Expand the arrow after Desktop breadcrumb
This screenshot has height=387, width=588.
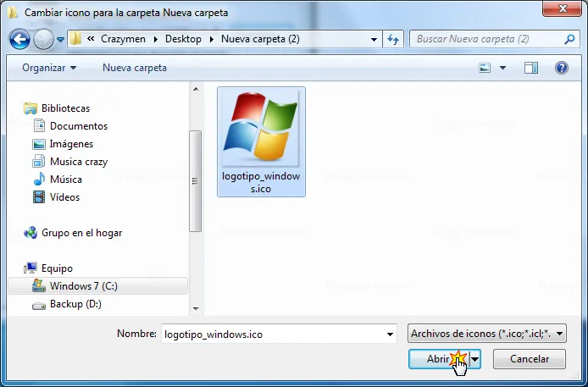coord(212,39)
